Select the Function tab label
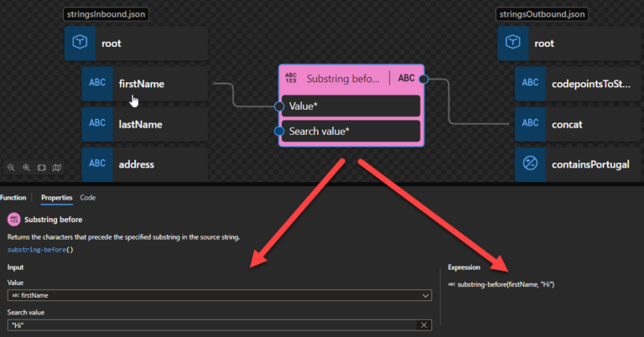Image resolution: width=644 pixels, height=337 pixels. 13,198
